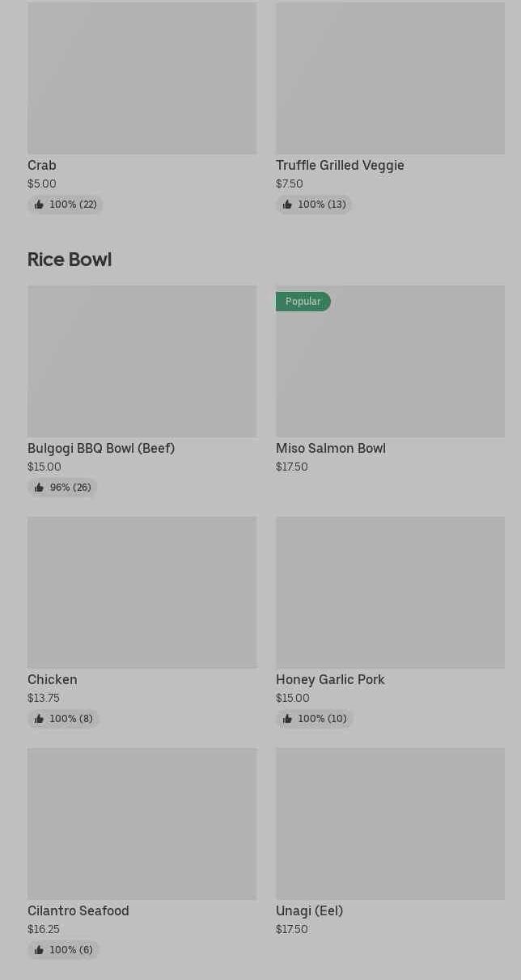Open the Unagi (Eel) item title
This screenshot has height=980, width=521.
(x=309, y=910)
